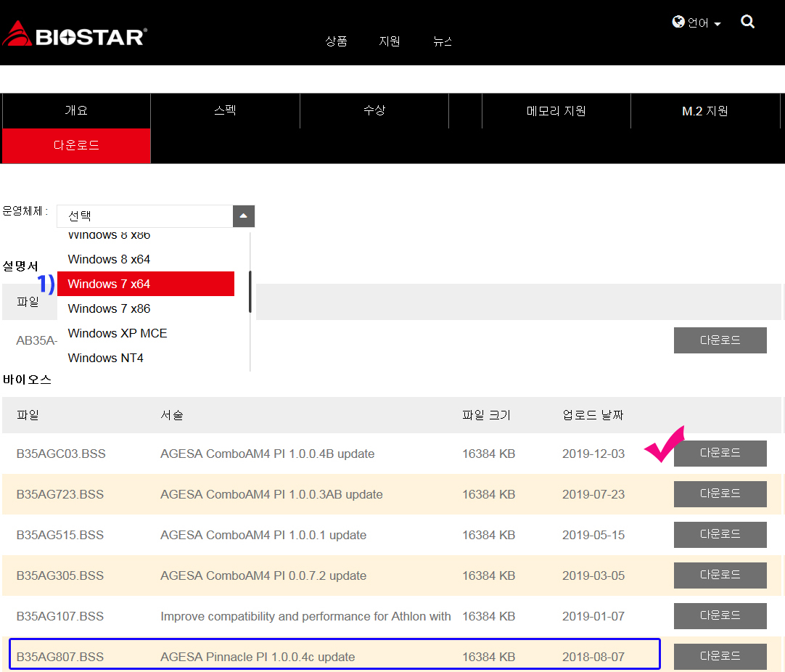The image size is (785, 672).
Task: Collapse the 운영체제 dropdown arrow
Action: point(244,216)
